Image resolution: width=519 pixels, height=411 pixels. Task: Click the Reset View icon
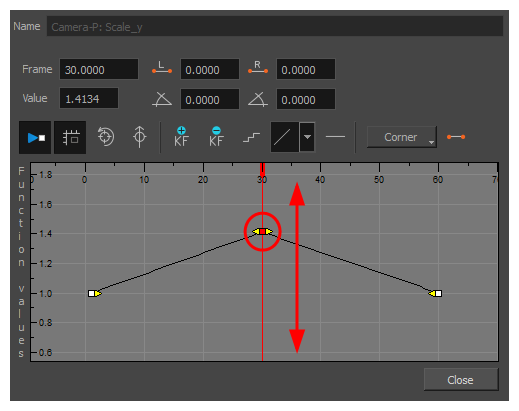point(106,137)
